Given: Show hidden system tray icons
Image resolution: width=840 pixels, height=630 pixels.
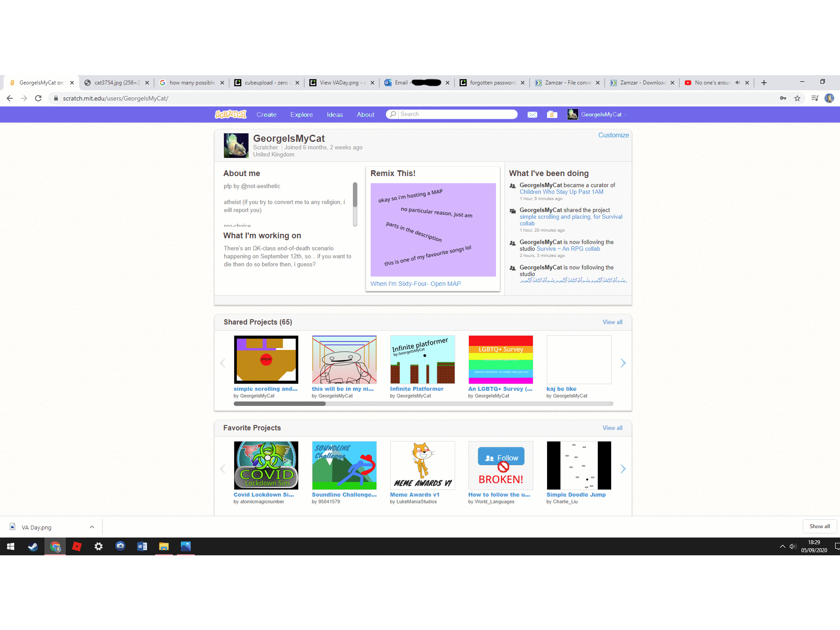Looking at the screenshot, I should (782, 546).
